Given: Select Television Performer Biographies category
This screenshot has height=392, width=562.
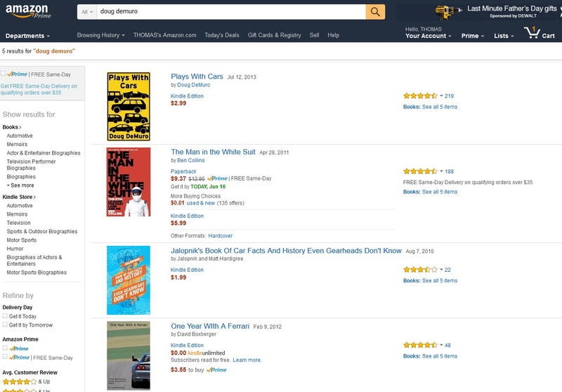Looking at the screenshot, I should tap(31, 165).
